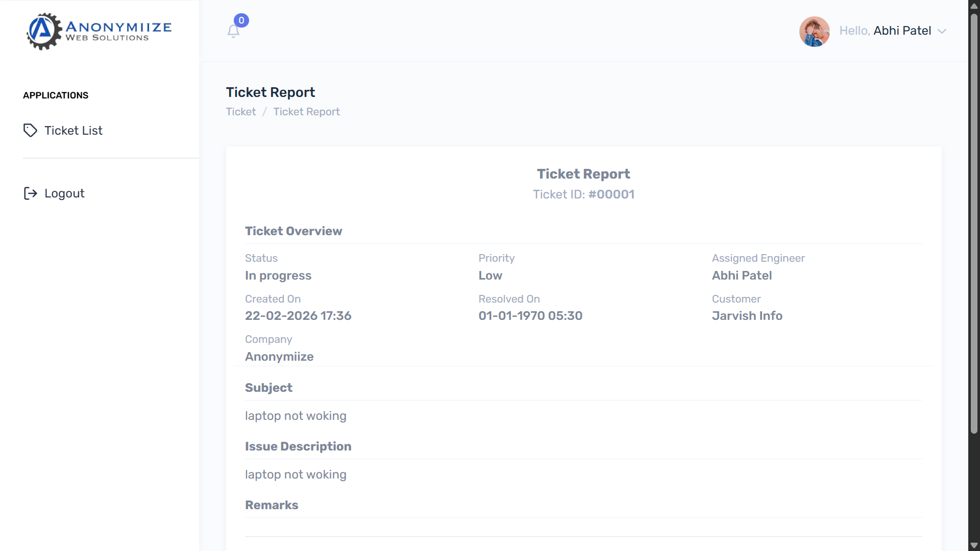Click the Assigned Engineer value Abhi Patel
This screenshot has width=980, height=551.
pyautogui.click(x=742, y=275)
